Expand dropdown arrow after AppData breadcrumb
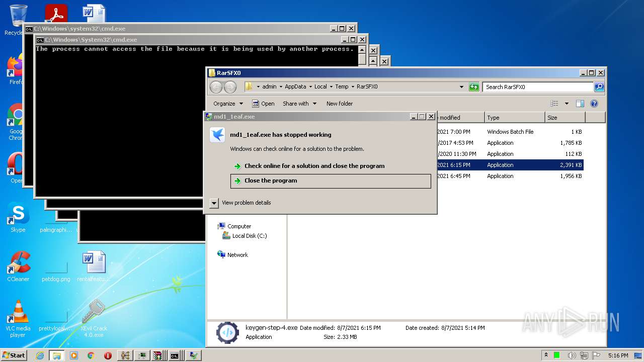The width and height of the screenshot is (644, 362). [310, 87]
